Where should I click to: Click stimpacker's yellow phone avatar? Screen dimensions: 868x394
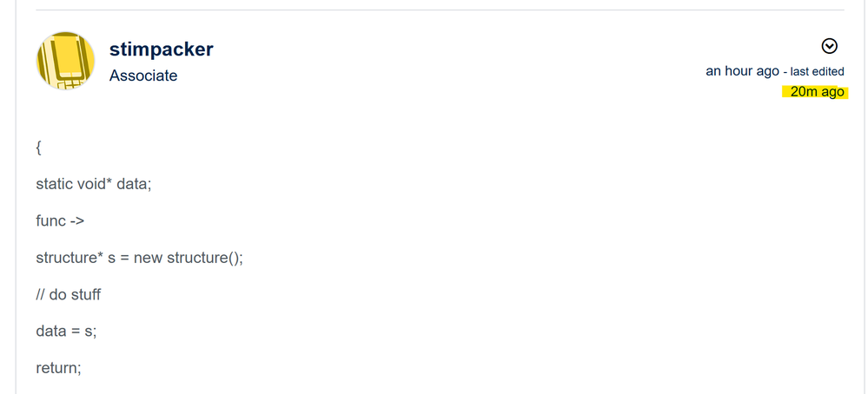point(65,61)
